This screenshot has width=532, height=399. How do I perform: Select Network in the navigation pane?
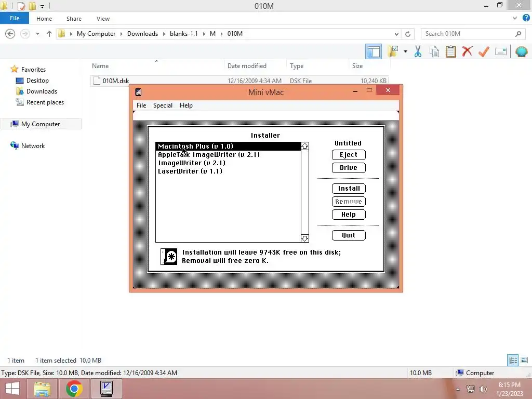tap(33, 146)
